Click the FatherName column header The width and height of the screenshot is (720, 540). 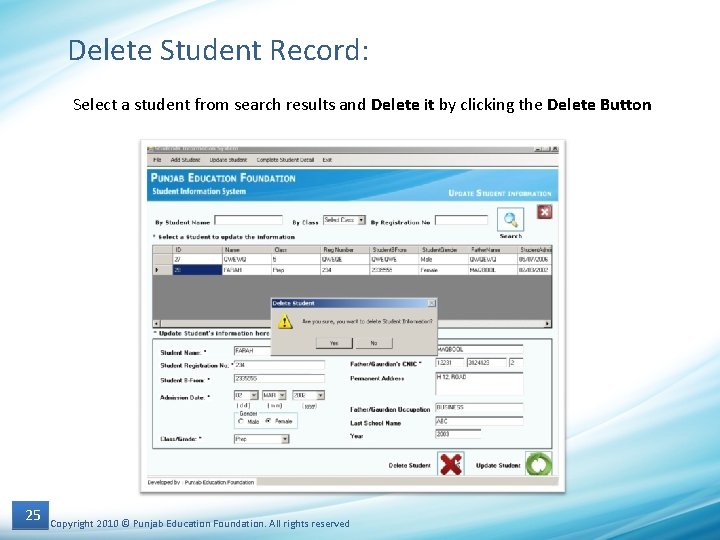coord(492,250)
